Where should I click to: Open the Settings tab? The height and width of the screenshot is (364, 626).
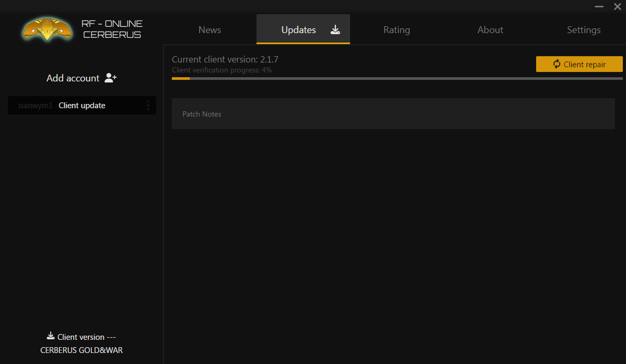[583, 30]
